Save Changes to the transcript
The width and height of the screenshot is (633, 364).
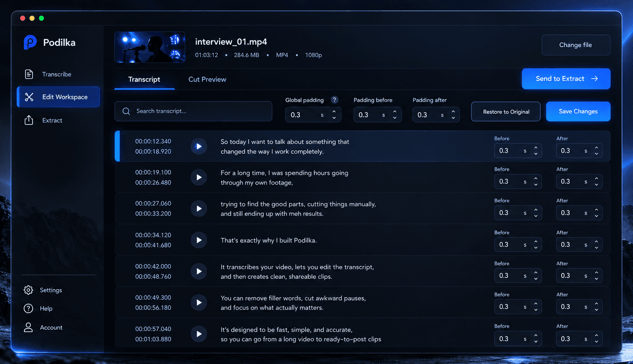[x=578, y=112]
